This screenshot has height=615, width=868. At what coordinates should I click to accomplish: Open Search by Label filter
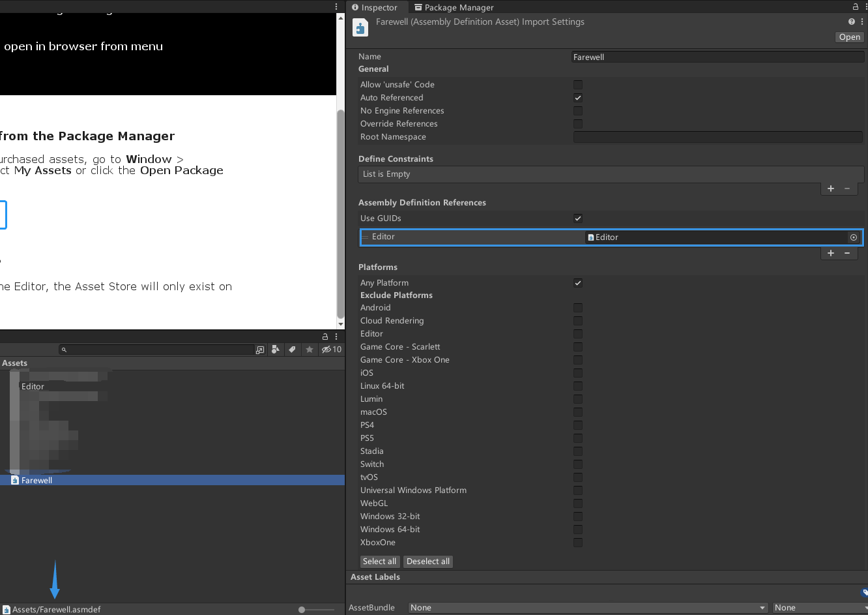293,350
